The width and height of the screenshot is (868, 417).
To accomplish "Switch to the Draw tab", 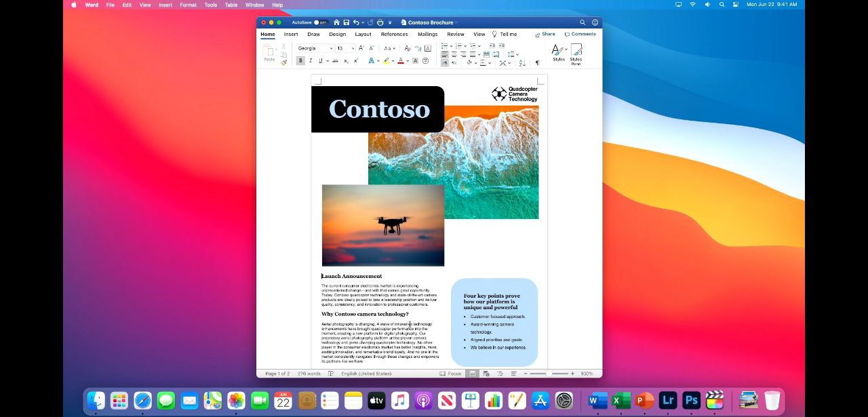I will (x=313, y=34).
